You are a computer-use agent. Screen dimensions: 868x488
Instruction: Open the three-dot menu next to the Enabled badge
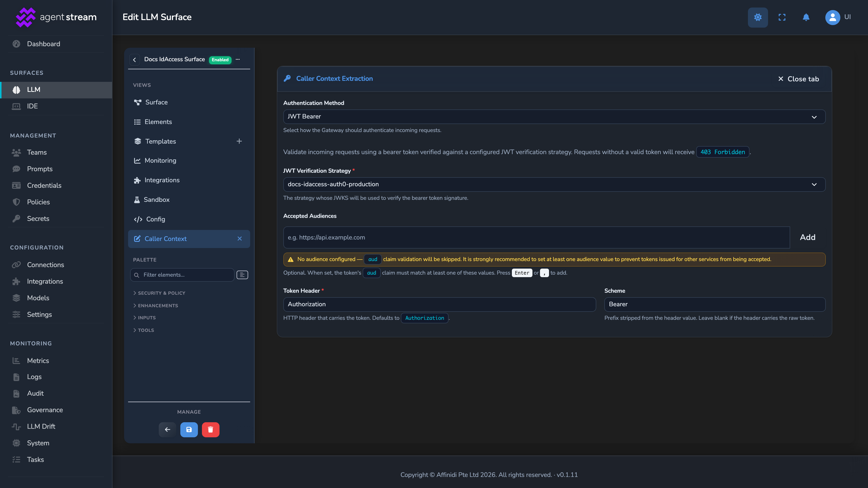238,59
